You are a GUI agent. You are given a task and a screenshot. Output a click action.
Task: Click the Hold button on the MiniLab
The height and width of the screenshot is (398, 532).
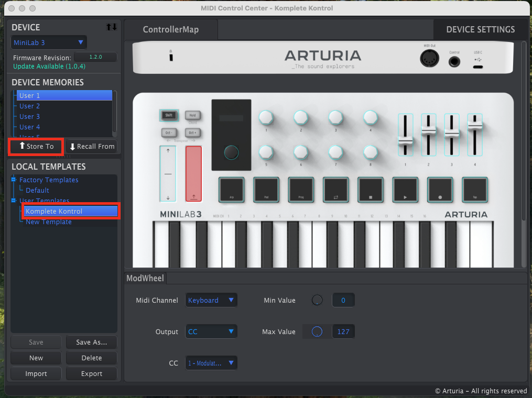pos(193,115)
